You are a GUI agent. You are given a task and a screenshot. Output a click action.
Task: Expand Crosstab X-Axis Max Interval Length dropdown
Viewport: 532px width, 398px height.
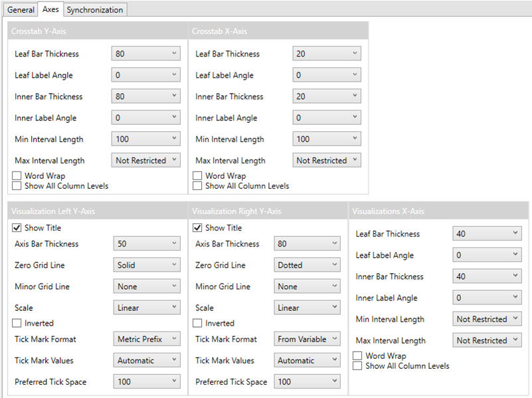click(x=327, y=160)
